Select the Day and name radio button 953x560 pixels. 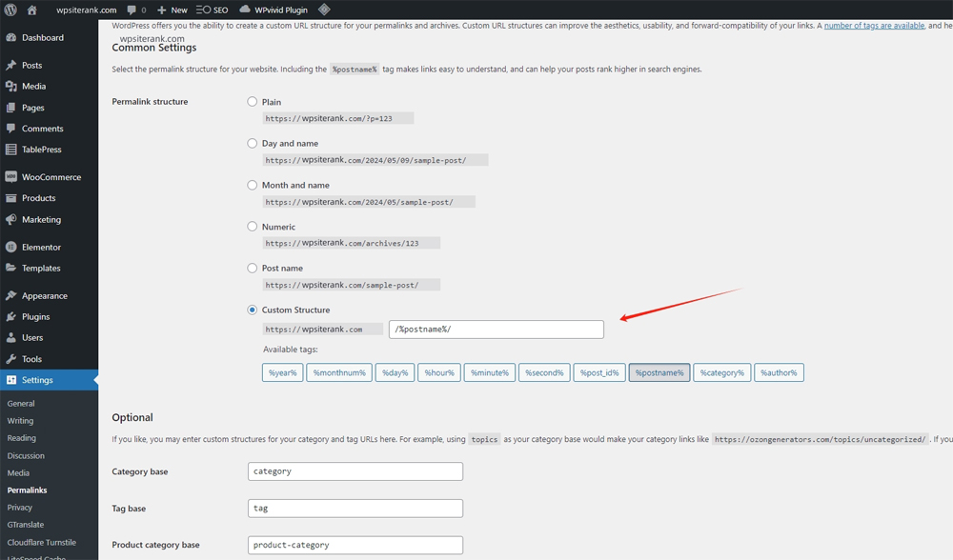point(253,144)
